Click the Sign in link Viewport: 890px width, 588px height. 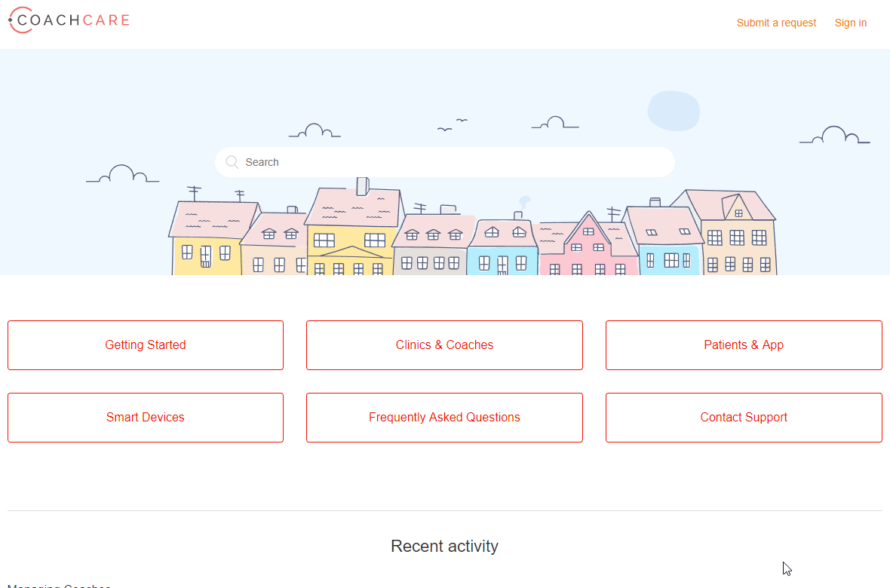[x=850, y=23]
